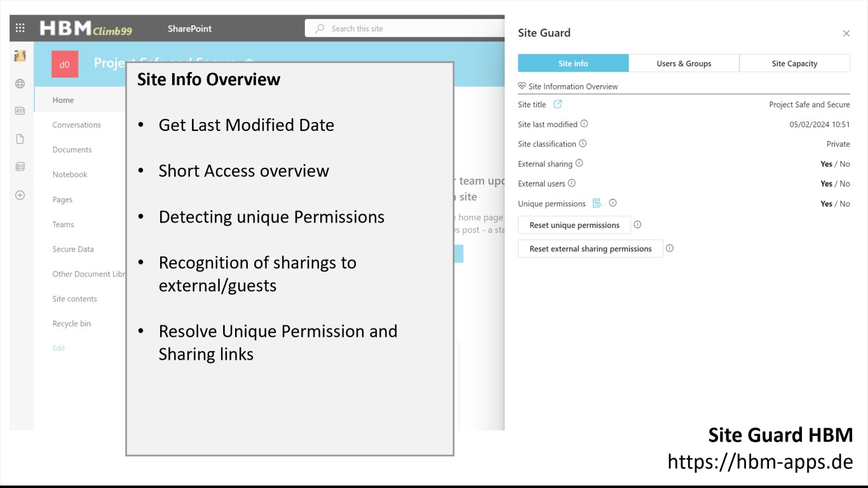Open Home in site navigation
The height and width of the screenshot is (488, 868).
click(63, 100)
